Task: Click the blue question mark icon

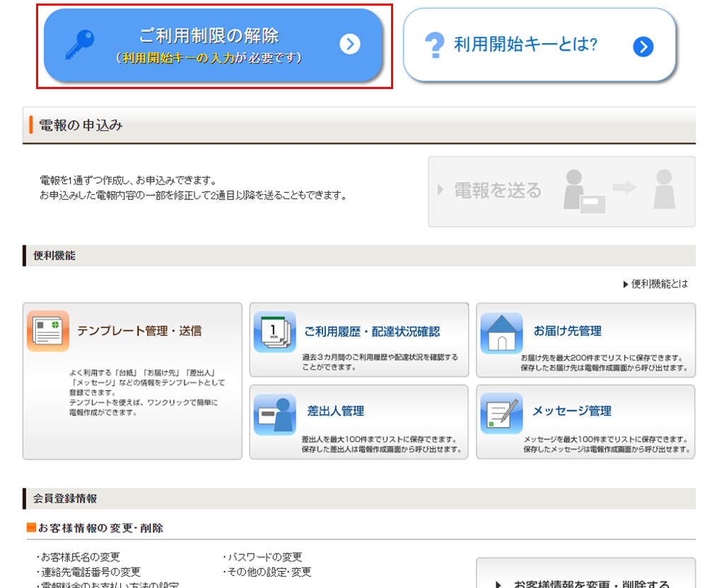Action: point(433,46)
